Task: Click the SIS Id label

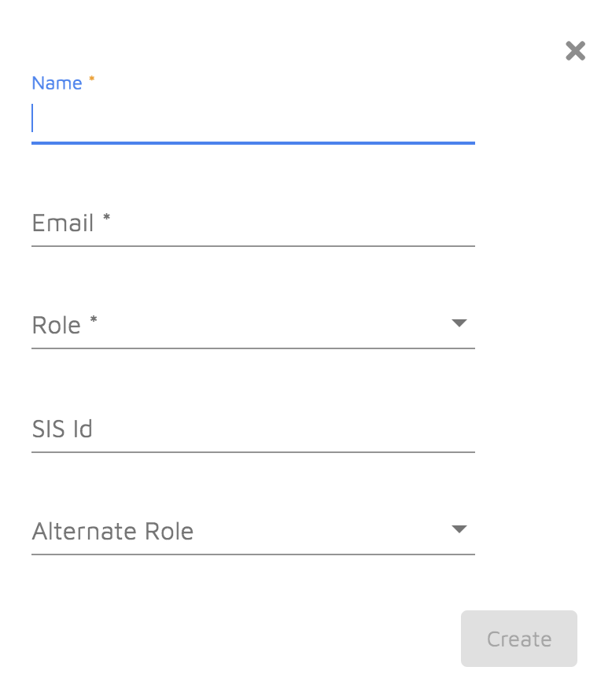Action: point(62,429)
